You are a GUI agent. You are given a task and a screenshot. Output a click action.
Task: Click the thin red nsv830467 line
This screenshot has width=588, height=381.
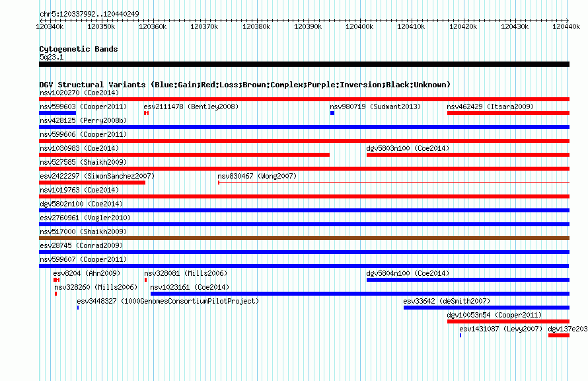[394, 183]
